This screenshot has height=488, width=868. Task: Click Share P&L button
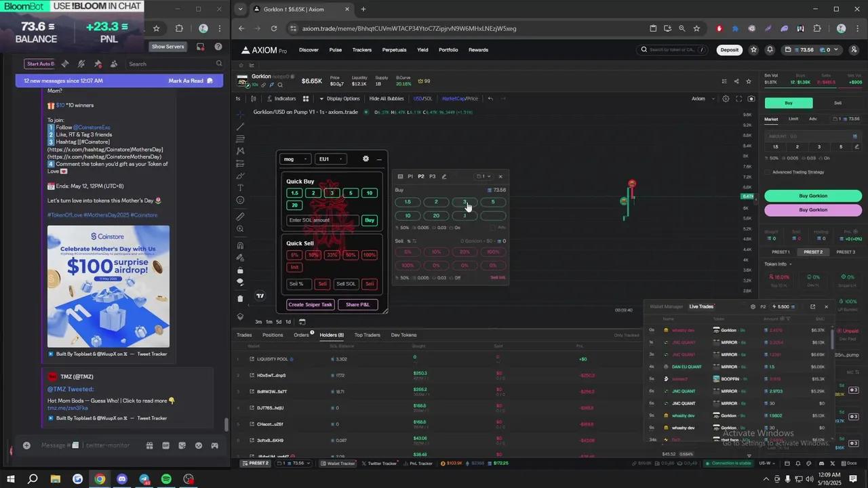point(357,304)
